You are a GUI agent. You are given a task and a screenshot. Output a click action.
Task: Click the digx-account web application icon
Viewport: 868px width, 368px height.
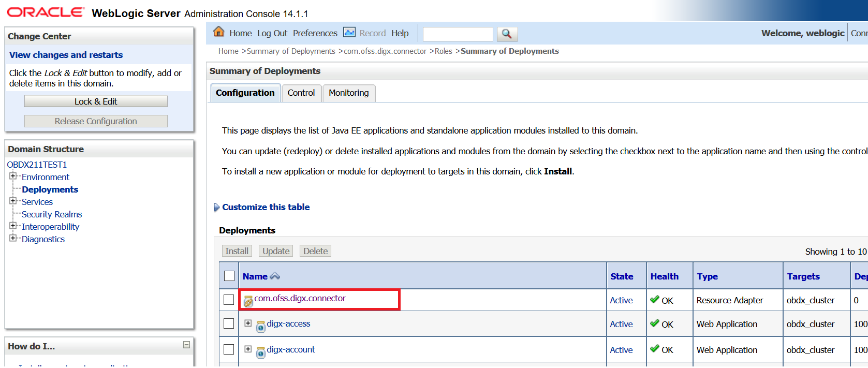coord(261,352)
